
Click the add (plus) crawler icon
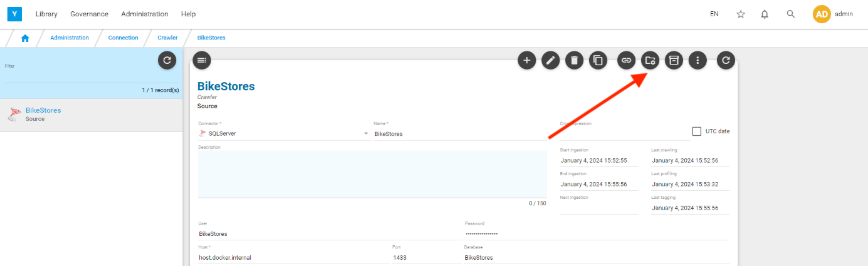(x=527, y=61)
